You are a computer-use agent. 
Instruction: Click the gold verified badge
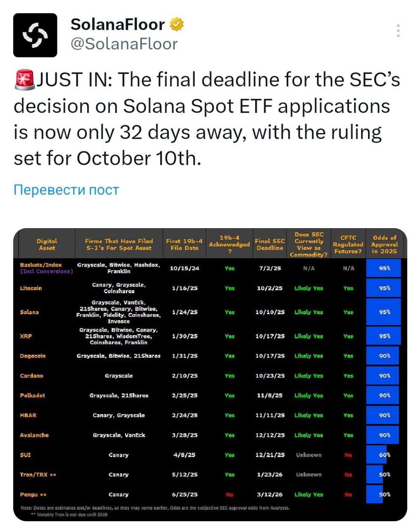coord(177,24)
